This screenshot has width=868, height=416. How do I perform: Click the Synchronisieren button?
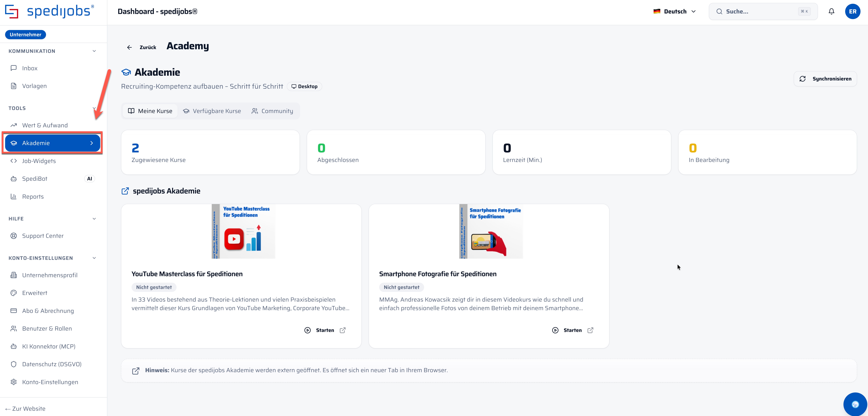[825, 79]
